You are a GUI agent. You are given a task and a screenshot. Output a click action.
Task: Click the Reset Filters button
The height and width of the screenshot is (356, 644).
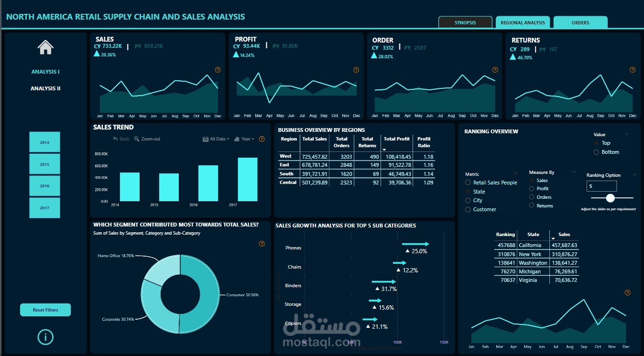pos(45,310)
